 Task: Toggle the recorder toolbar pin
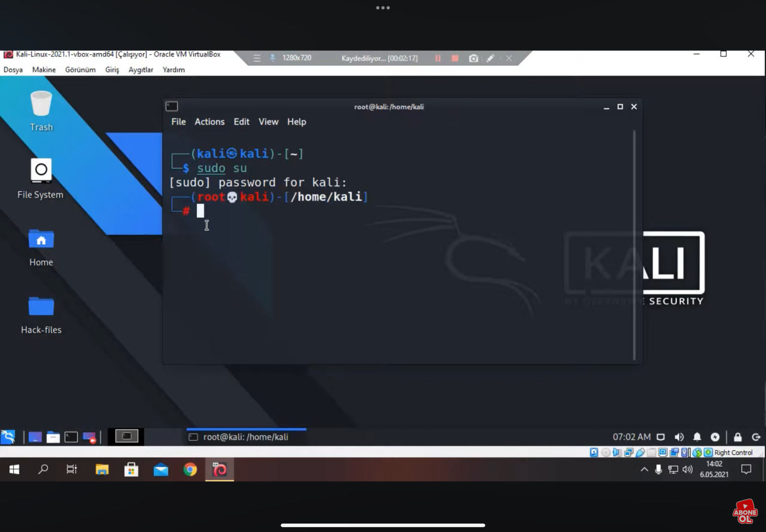(272, 58)
